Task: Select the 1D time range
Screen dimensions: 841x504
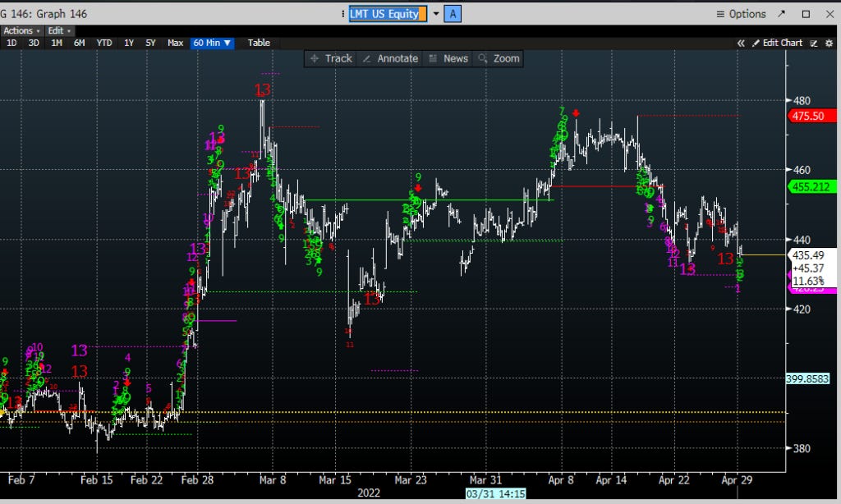Action: (x=11, y=43)
